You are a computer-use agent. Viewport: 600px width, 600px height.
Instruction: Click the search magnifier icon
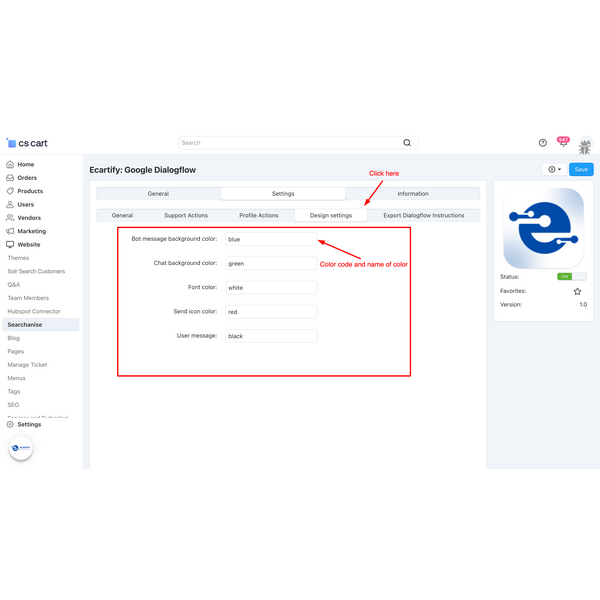(x=407, y=143)
